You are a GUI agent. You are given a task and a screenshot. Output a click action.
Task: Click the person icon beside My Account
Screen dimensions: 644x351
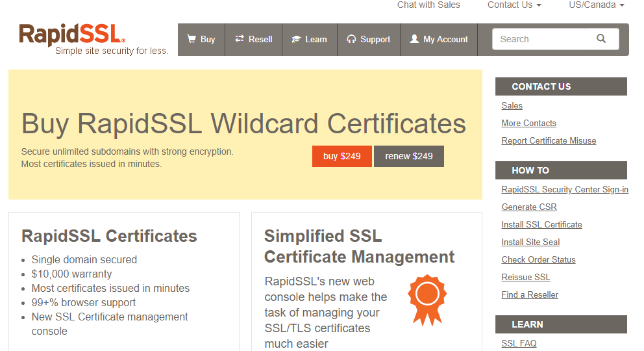coord(414,38)
